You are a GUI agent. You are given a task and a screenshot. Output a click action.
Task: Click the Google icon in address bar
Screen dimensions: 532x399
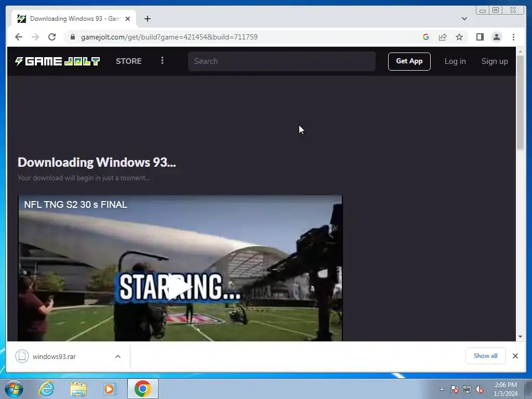(x=426, y=37)
